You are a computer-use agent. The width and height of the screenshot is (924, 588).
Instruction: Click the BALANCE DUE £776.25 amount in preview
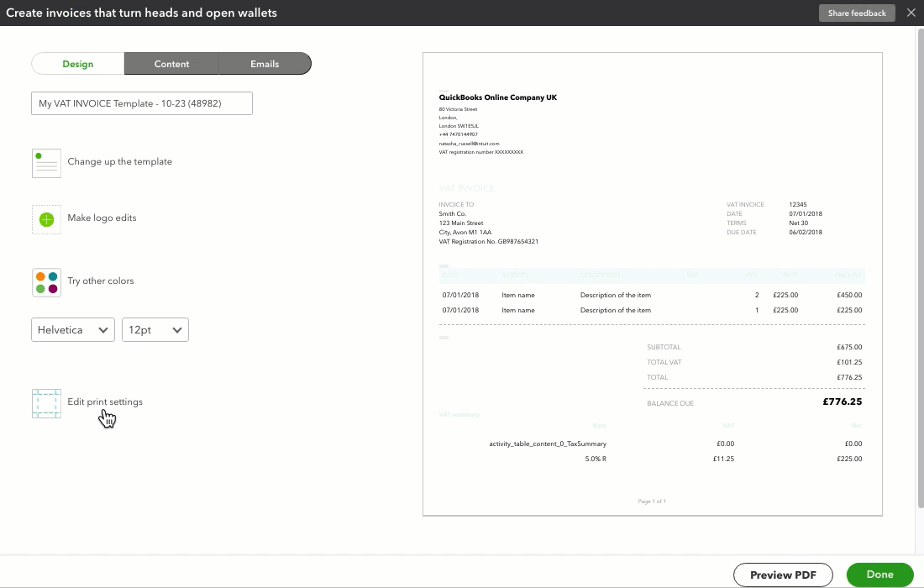842,402
